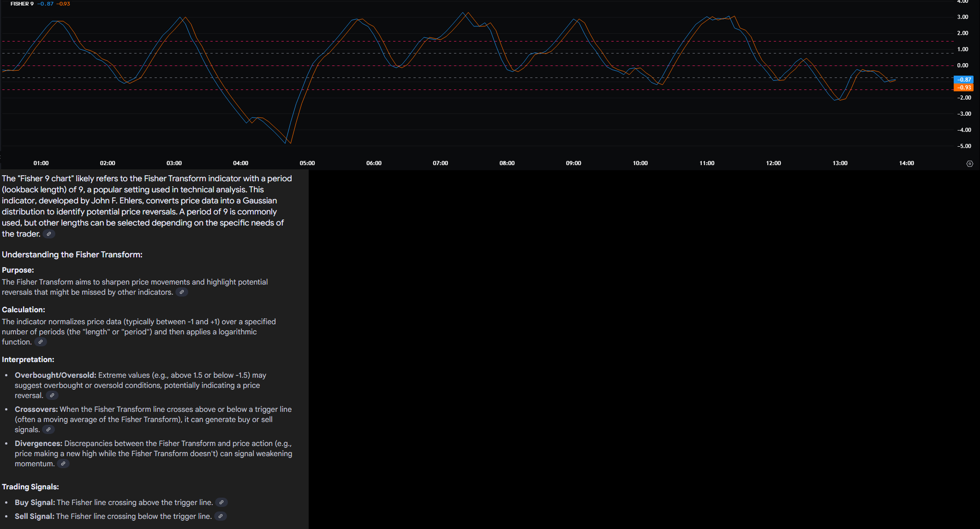This screenshot has height=529, width=980.
Task: Click the 11:00 time axis label
Action: (x=707, y=163)
